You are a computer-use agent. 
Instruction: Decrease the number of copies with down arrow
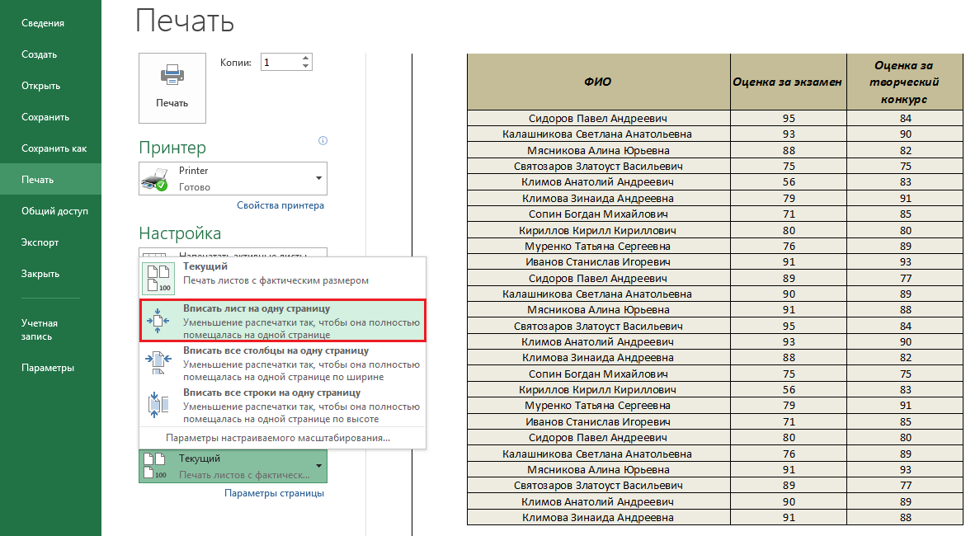click(x=306, y=67)
